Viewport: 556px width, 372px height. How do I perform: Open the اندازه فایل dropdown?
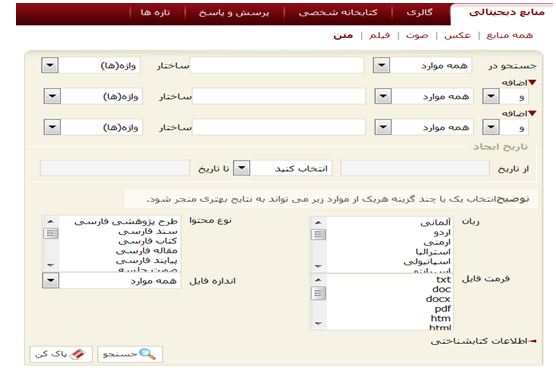point(51,281)
